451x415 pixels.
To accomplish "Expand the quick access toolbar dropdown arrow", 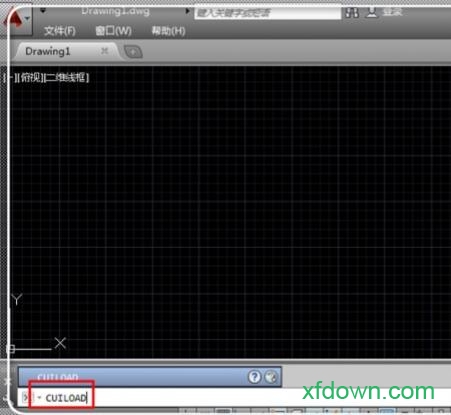I will pos(43,11).
